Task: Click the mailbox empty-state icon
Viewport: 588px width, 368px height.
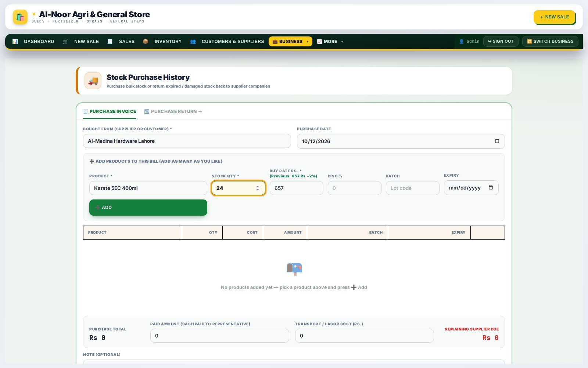Action: click(x=294, y=269)
